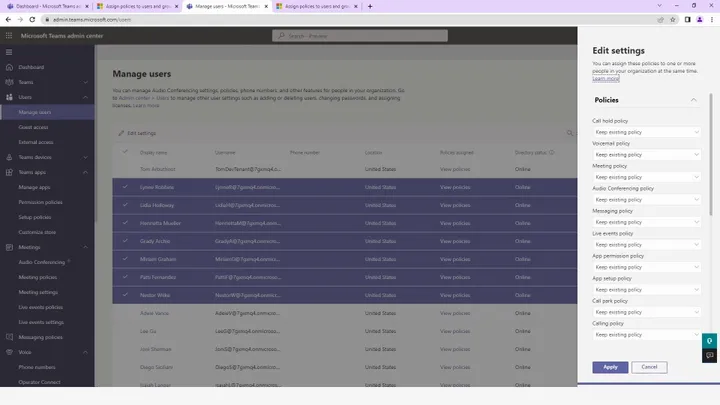Click the Teams apps sidebar icon
Viewport: 720px width, 405px height.
(9, 172)
